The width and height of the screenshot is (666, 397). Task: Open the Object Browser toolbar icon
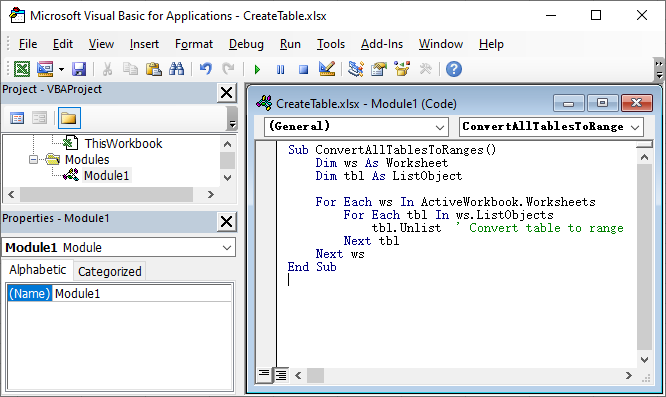pyautogui.click(x=402, y=69)
